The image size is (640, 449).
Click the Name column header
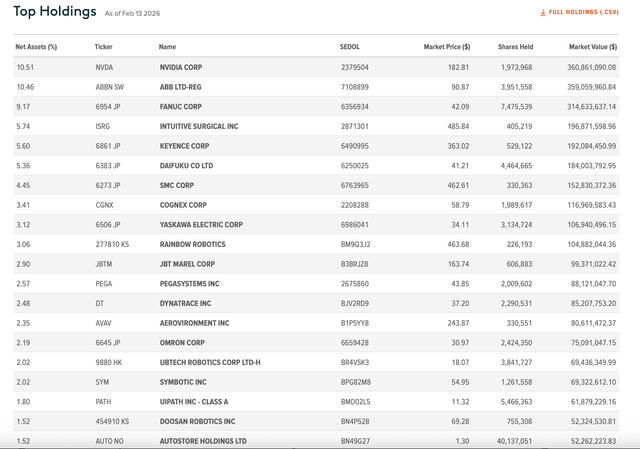pos(167,47)
